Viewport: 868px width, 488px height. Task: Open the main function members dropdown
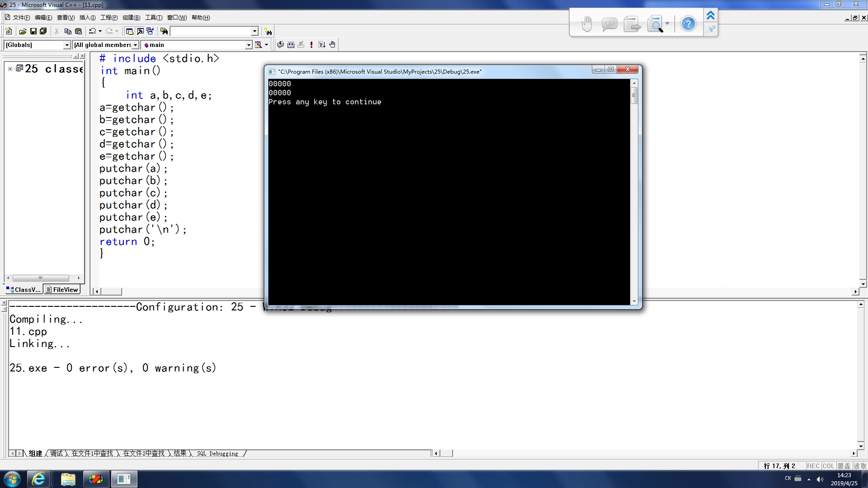click(x=248, y=45)
